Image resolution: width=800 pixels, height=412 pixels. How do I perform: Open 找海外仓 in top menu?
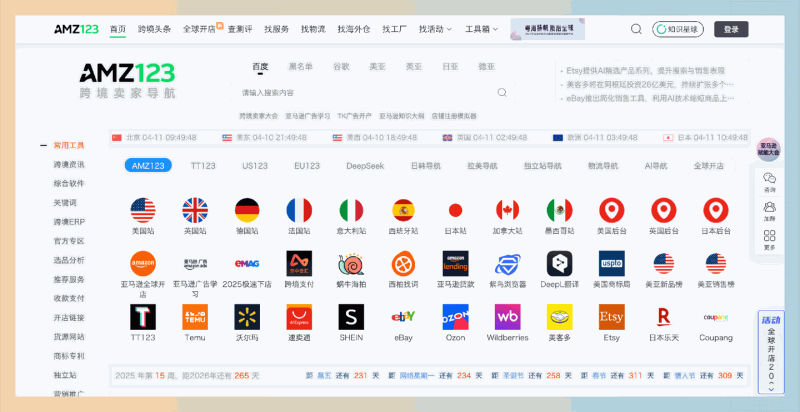[354, 29]
